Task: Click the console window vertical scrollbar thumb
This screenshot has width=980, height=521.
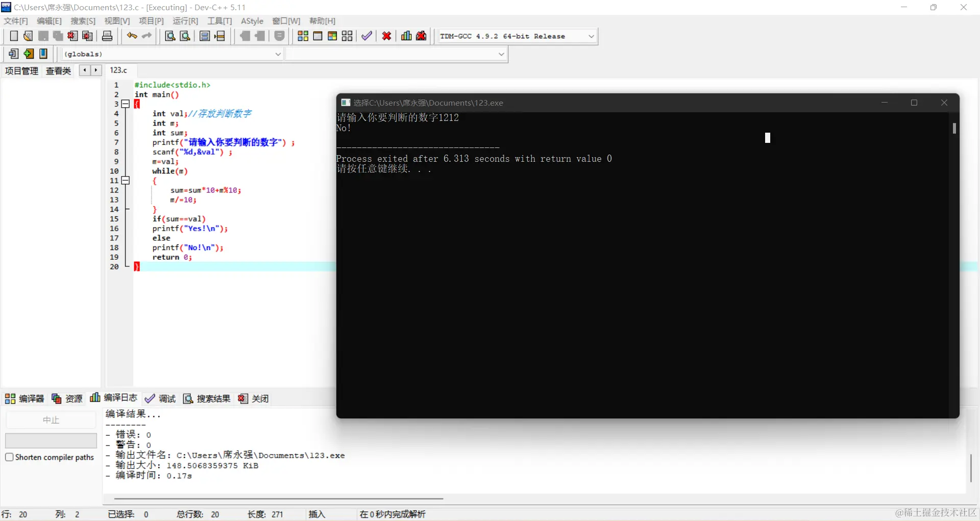Action: tap(954, 128)
